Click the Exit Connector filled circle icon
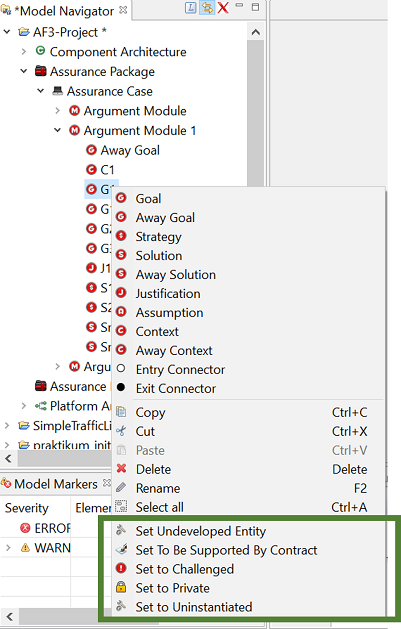 point(121,388)
